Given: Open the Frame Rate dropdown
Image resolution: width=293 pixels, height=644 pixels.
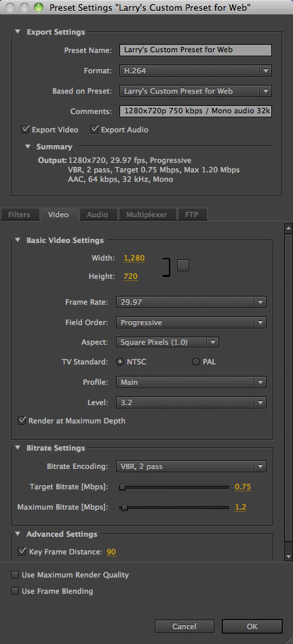Looking at the screenshot, I should click(191, 302).
